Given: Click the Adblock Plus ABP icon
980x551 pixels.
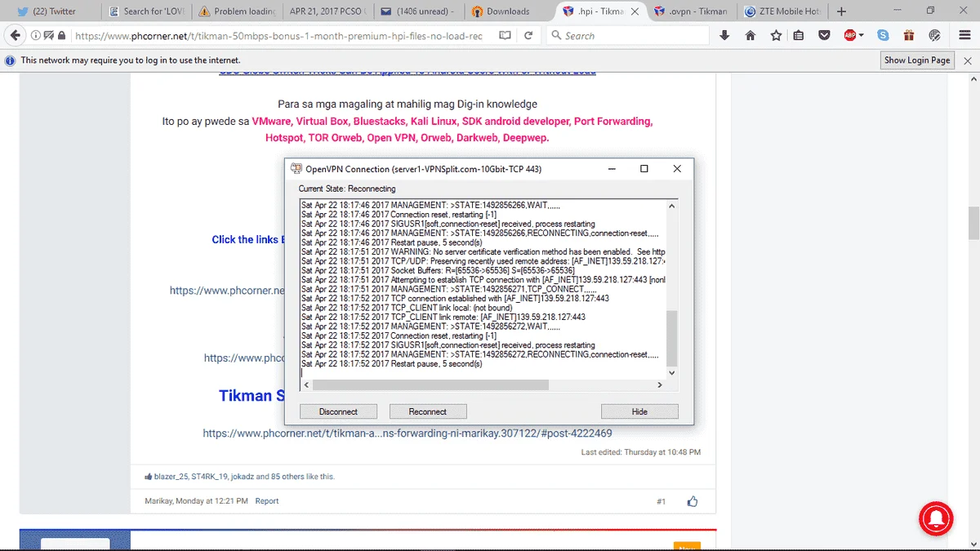Looking at the screenshot, I should [850, 36].
